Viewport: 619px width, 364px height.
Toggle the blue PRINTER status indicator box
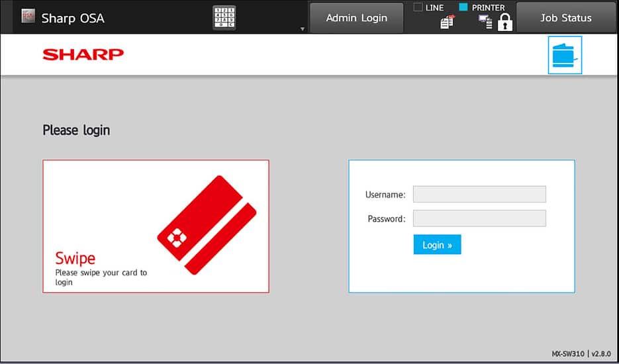click(x=463, y=7)
